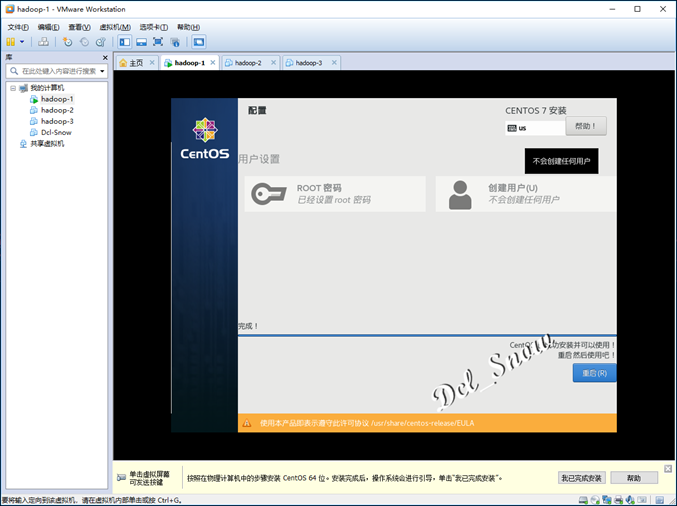677x506 pixels.
Task: Click the 重启(R) reboot button
Action: (595, 373)
